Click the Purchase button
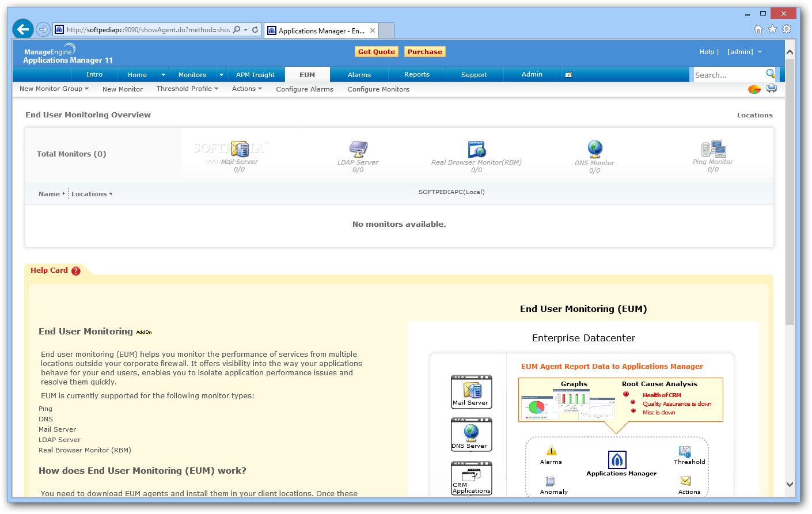 [425, 52]
